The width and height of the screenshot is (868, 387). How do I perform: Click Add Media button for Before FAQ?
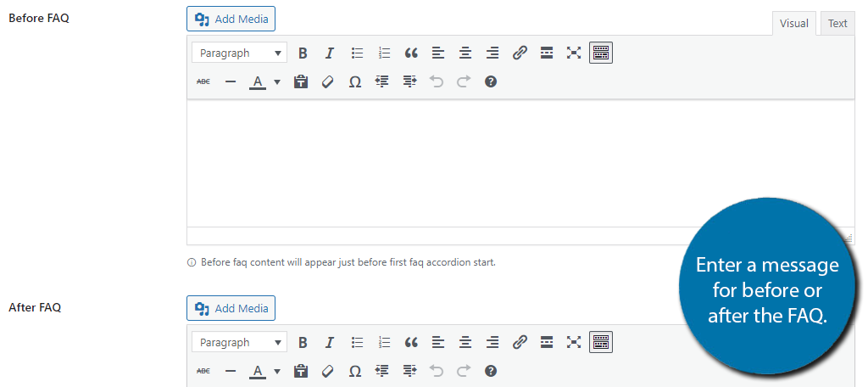click(231, 19)
